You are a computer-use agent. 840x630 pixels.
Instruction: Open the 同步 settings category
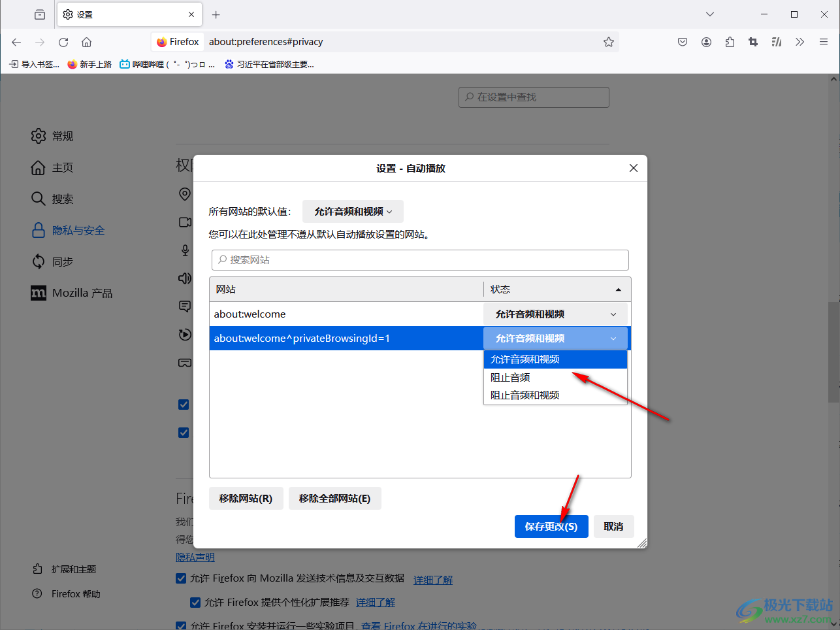pos(52,261)
